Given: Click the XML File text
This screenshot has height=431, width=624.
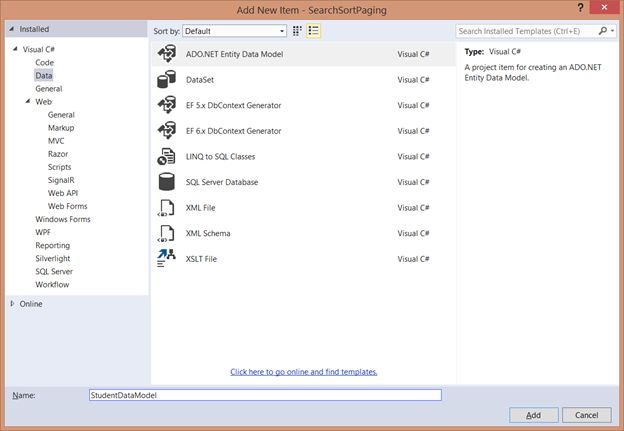Looking at the screenshot, I should coord(200,208).
